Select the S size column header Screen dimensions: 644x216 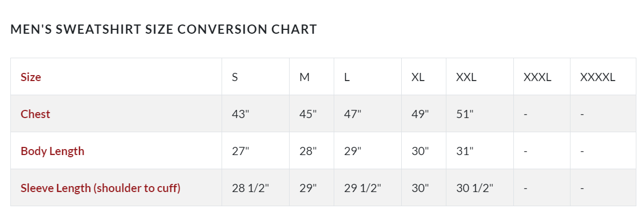(235, 77)
